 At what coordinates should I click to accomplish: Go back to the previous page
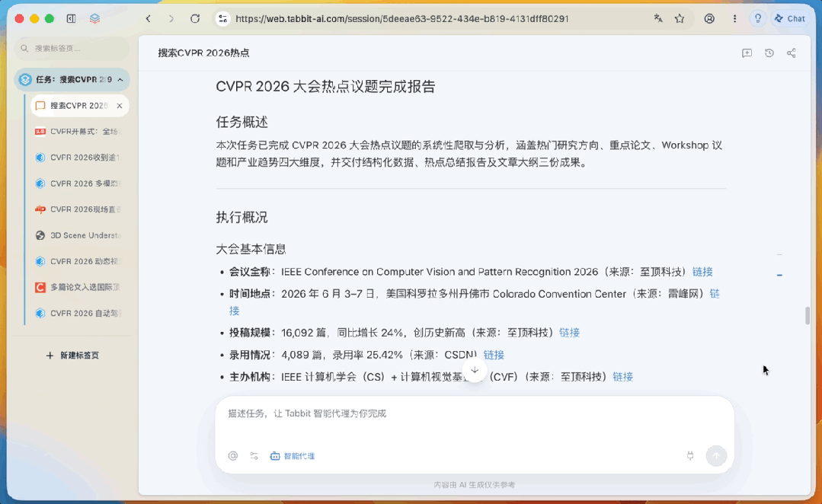(149, 19)
